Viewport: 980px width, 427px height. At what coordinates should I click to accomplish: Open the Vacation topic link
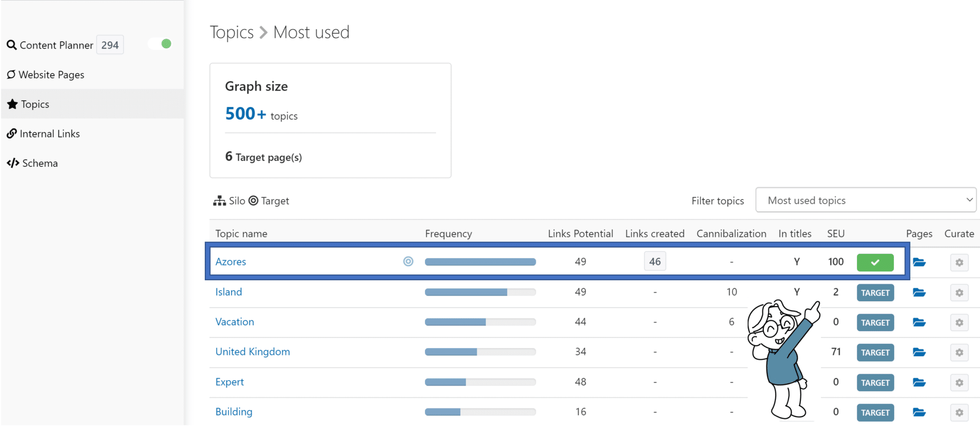coord(234,322)
